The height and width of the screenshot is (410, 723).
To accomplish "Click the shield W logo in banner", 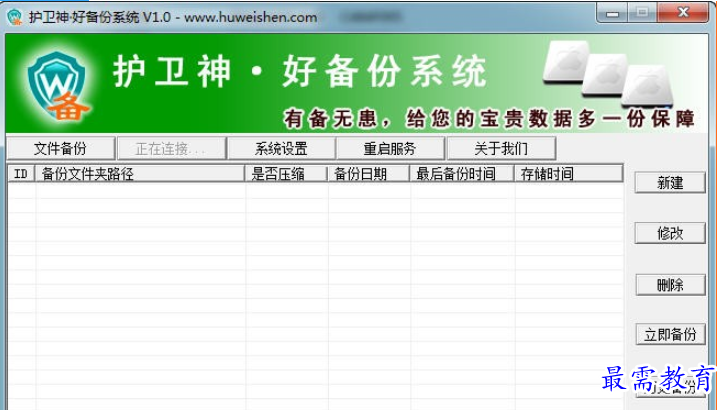I will pyautogui.click(x=58, y=86).
